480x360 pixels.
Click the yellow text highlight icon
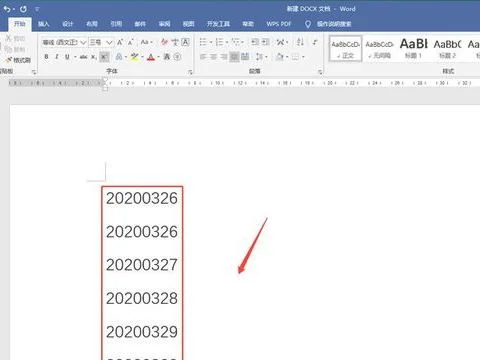tap(134, 57)
